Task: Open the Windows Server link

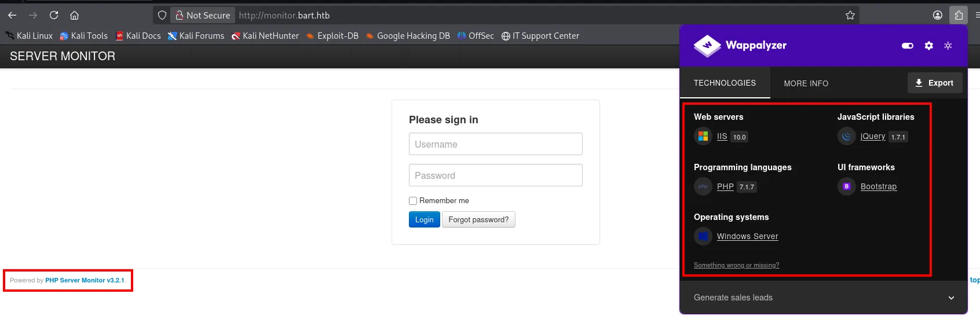Action: [748, 236]
